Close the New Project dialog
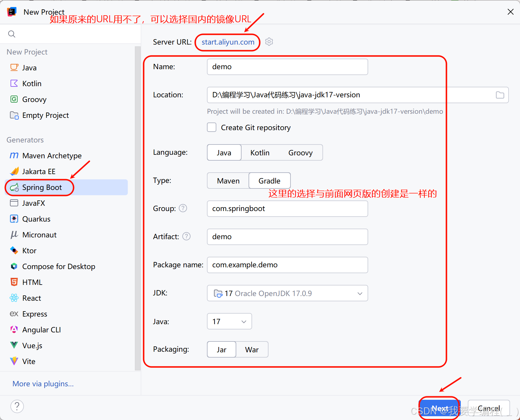The height and width of the screenshot is (420, 520). tap(510, 12)
